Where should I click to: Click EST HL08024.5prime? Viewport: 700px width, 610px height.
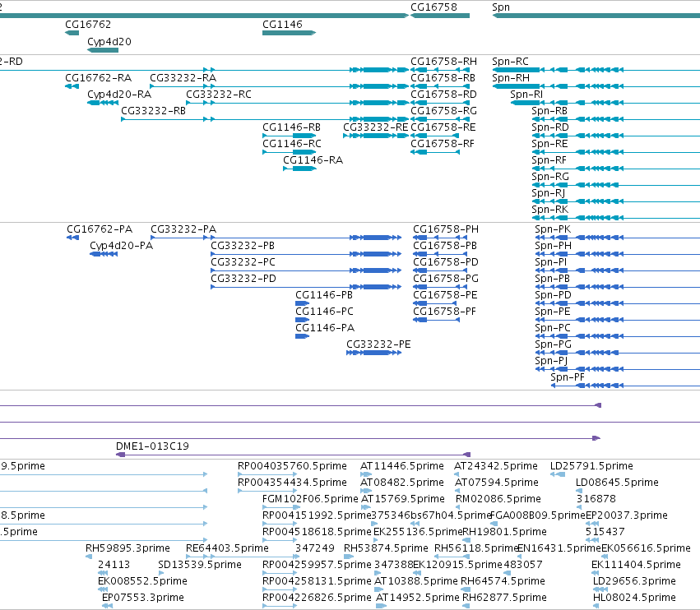tap(634, 598)
